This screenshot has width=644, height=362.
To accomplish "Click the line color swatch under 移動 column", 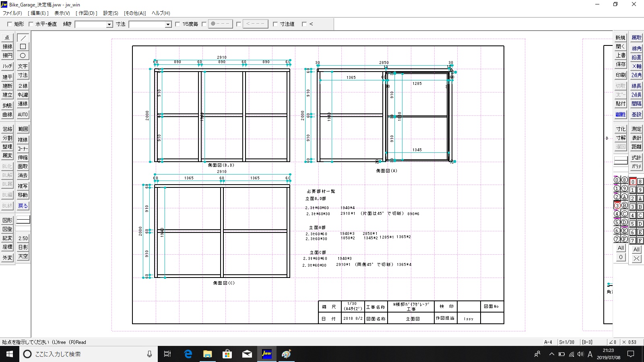I will (23, 220).
